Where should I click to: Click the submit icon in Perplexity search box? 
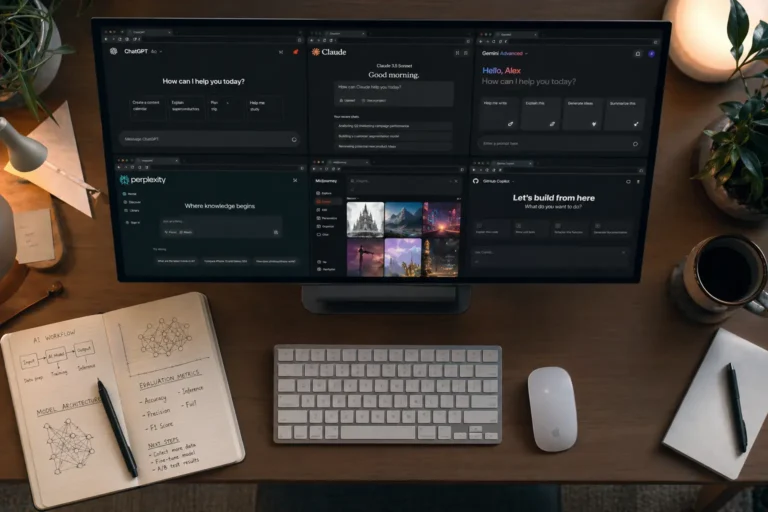[276, 232]
